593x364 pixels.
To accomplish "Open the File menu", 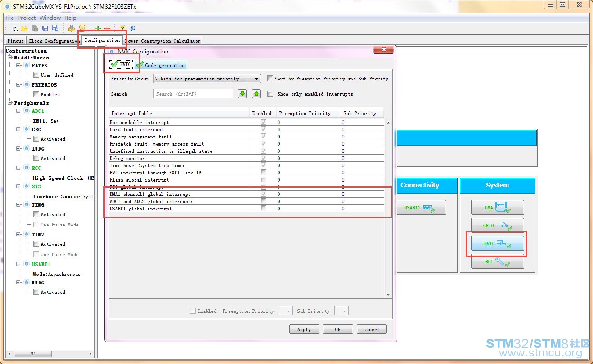I will 9,18.
